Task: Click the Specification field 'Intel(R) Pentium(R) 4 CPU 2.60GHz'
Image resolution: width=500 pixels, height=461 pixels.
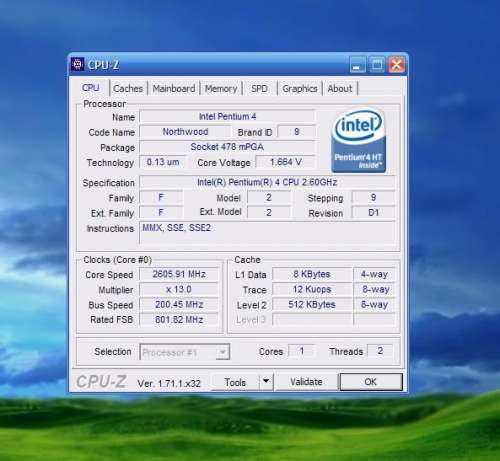Action: (x=267, y=182)
